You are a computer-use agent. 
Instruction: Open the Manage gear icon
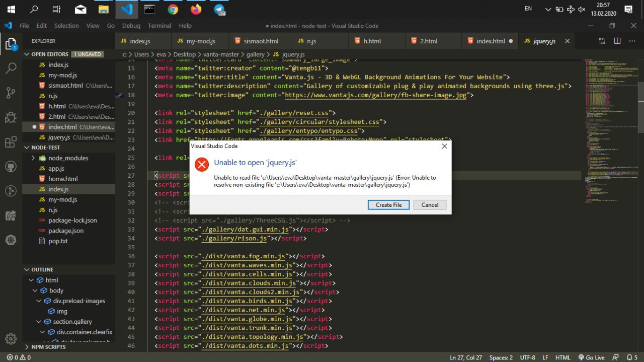coord(11,338)
